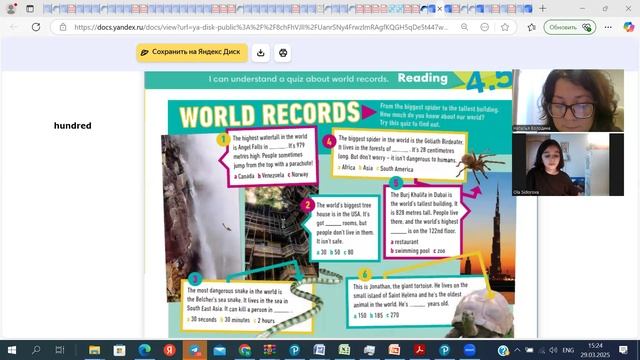Image resolution: width=640 pixels, height=360 pixels.
Task: Open File Explorer from the taskbar
Action: click(94, 350)
